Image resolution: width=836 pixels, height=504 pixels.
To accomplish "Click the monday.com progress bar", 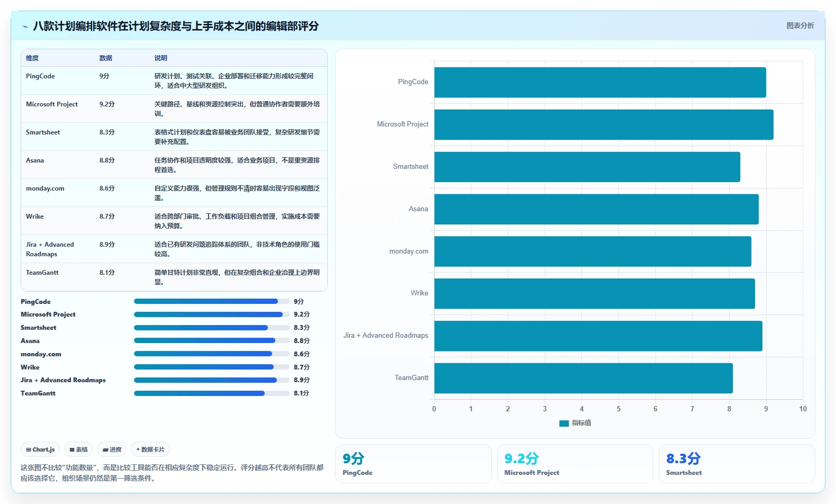I will point(212,354).
